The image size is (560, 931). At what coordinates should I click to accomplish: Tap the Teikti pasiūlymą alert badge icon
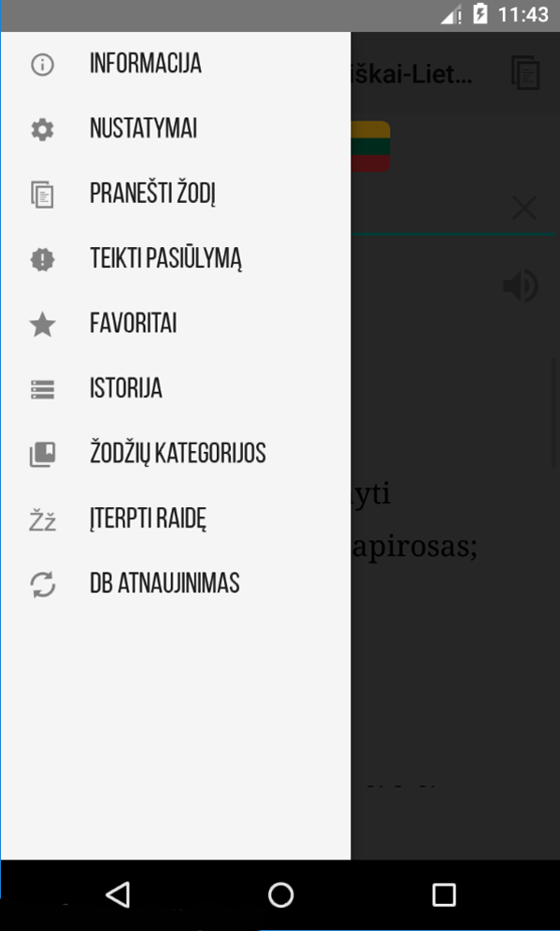[42, 259]
